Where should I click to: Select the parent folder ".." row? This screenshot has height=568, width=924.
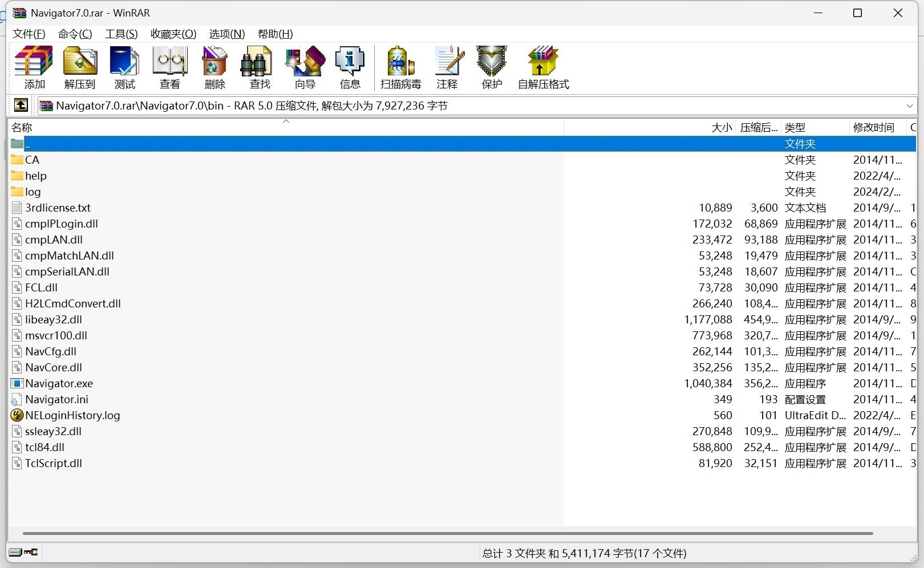coord(462,144)
